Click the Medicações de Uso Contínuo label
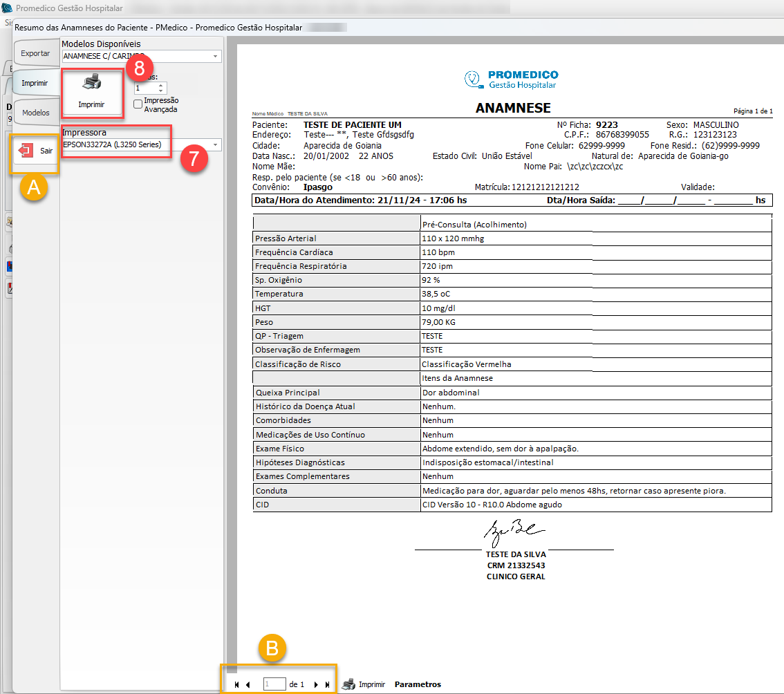Screen dimensions: 784x694 pos(310,435)
